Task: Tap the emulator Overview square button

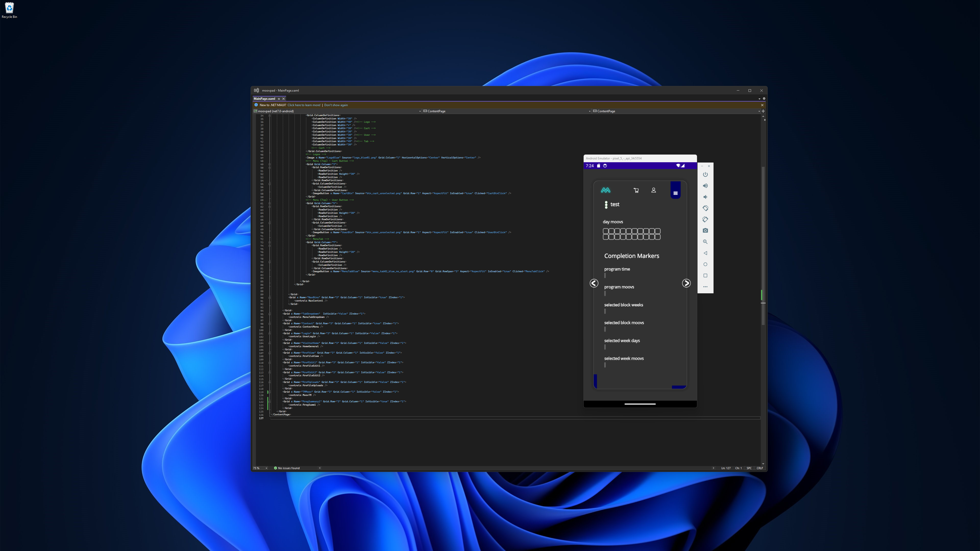Action: (x=705, y=275)
